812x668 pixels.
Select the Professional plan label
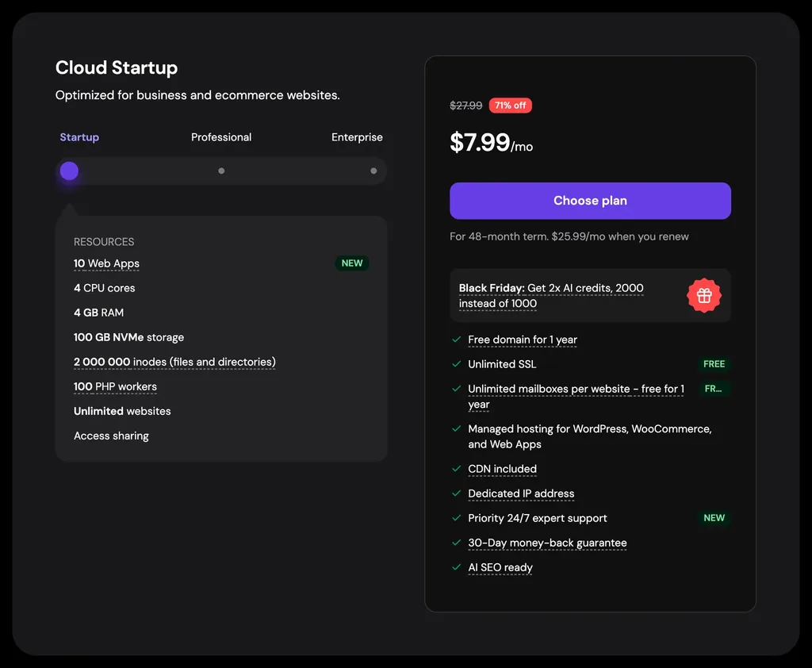click(x=221, y=137)
